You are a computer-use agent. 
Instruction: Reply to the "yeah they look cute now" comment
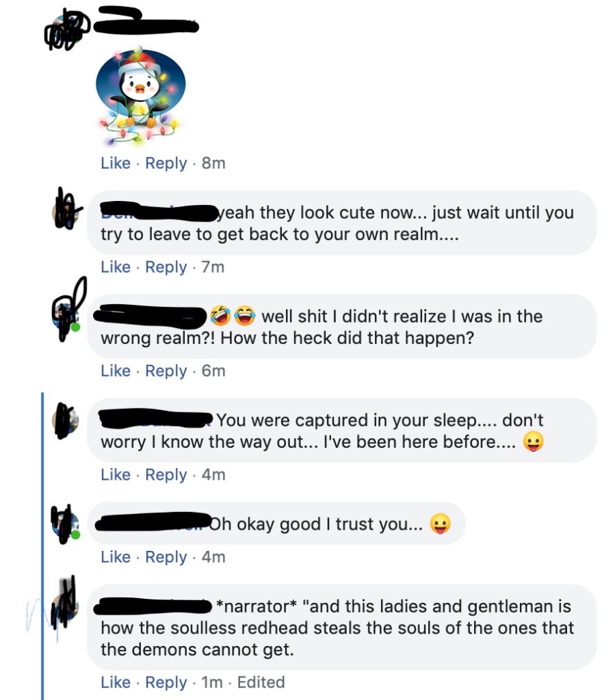[166, 267]
